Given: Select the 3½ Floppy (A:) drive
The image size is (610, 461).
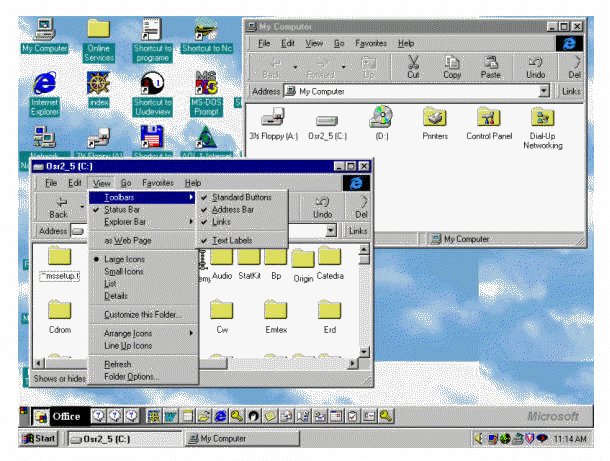Looking at the screenshot, I should tap(274, 120).
